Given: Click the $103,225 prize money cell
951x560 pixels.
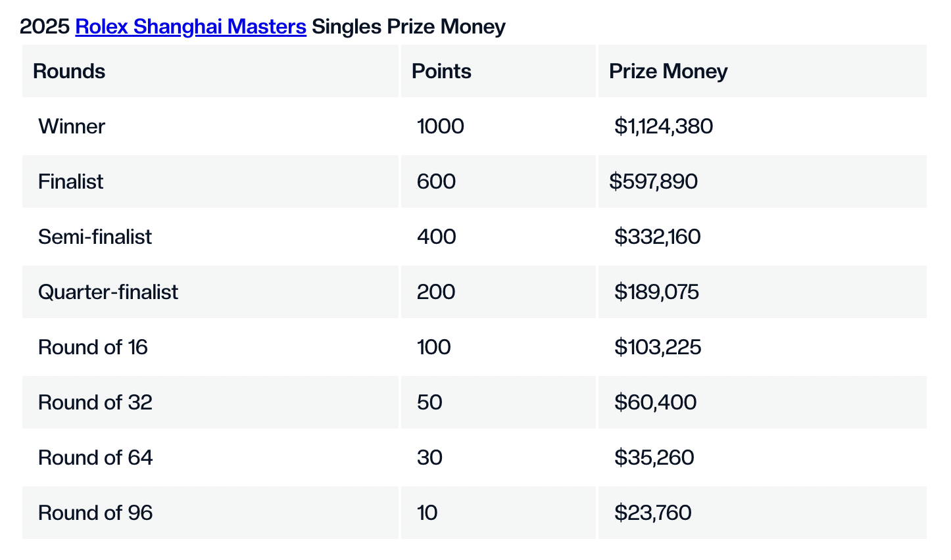Looking at the screenshot, I should [658, 347].
